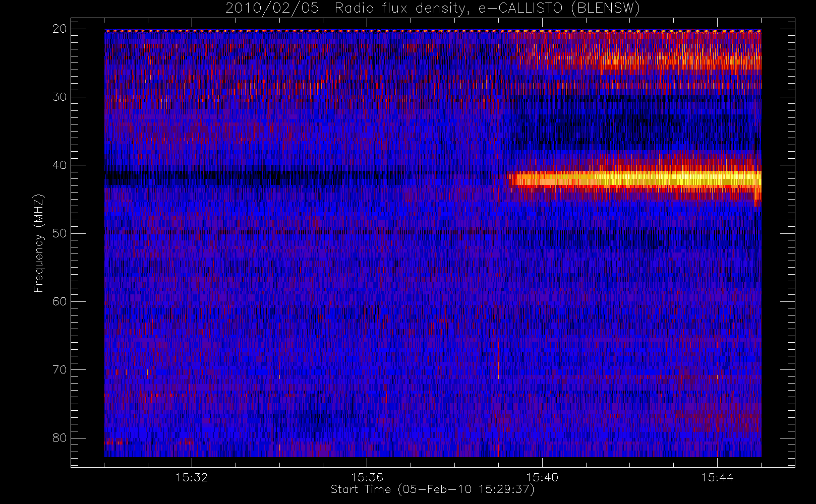Click the bright yellow emission band near 42 MHz

click(634, 179)
